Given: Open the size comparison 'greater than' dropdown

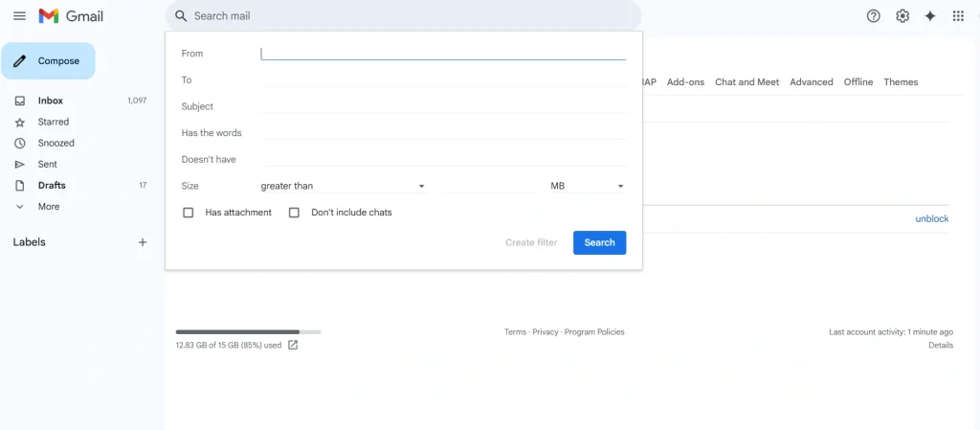Looking at the screenshot, I should (x=343, y=186).
